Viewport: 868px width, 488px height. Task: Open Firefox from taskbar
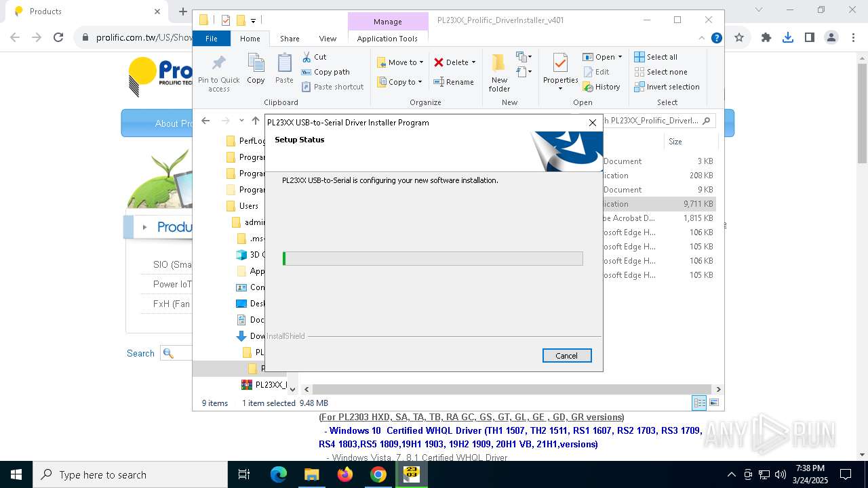point(345,474)
